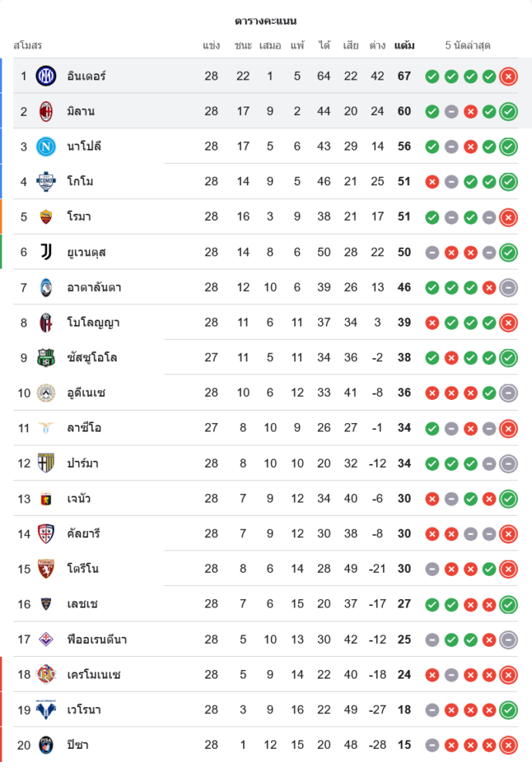Sort by the แต้ม points column header
The image size is (532, 772).
point(404,46)
